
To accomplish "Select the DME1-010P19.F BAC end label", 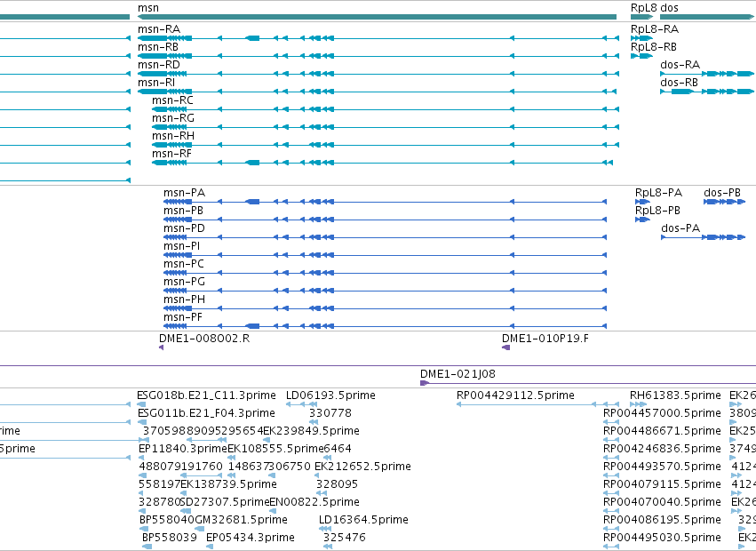I will point(545,339).
